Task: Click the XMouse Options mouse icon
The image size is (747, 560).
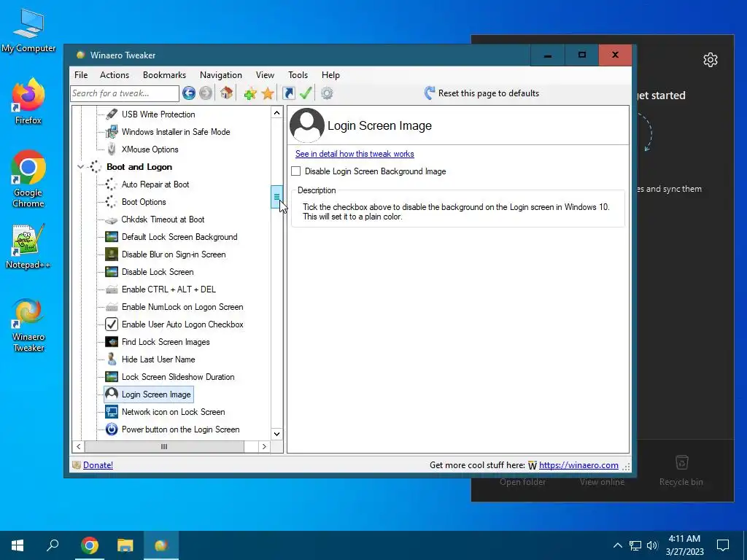Action: point(112,149)
